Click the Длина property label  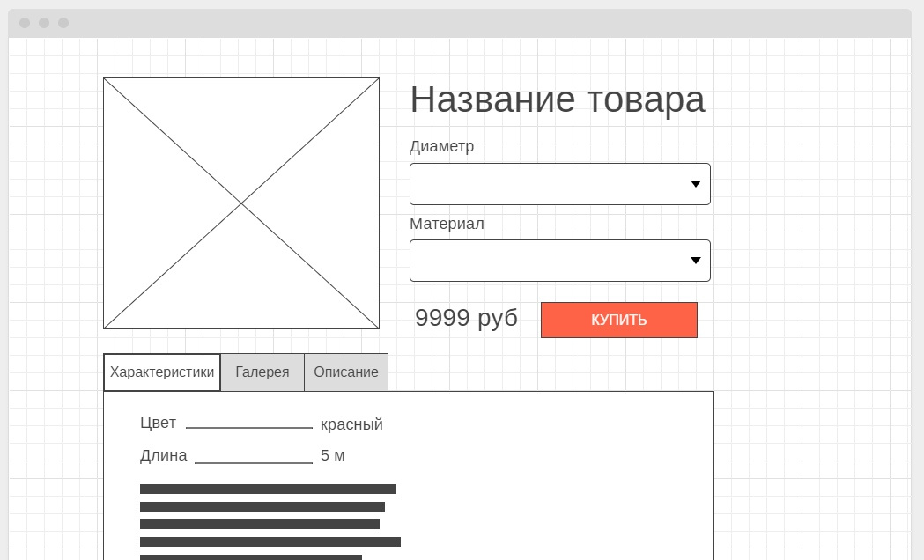tap(163, 455)
